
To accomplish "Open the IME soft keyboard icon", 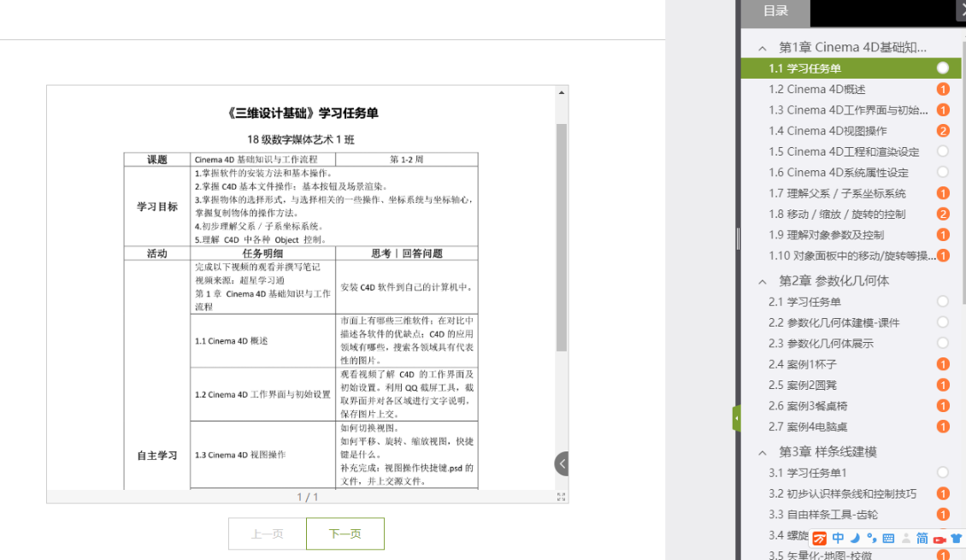I will 888,539.
